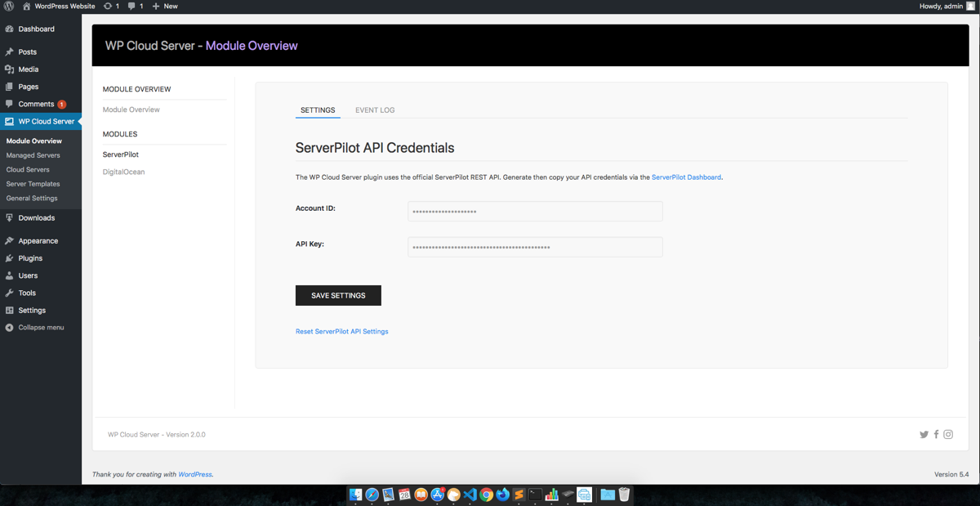Open Calendar in the dock
The width and height of the screenshot is (980, 506).
pos(405,495)
